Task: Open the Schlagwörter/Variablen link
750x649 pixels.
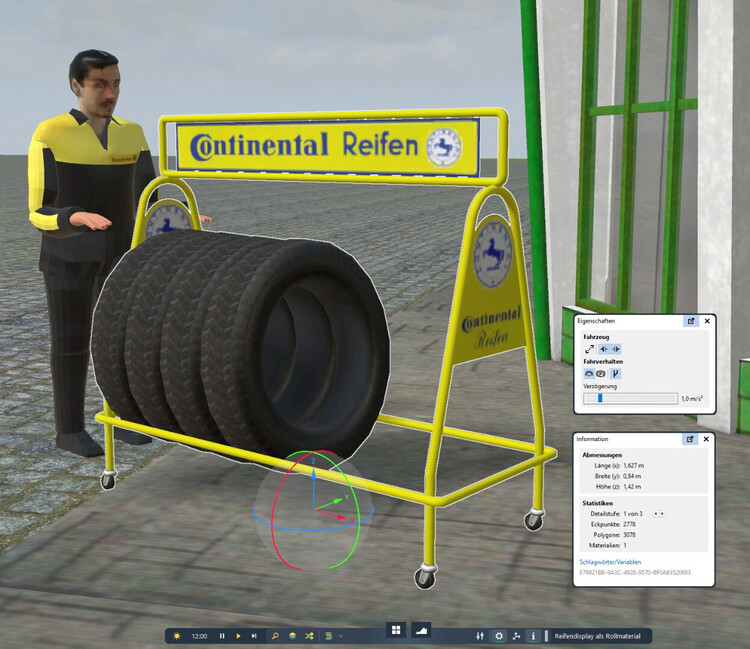Action: click(610, 562)
